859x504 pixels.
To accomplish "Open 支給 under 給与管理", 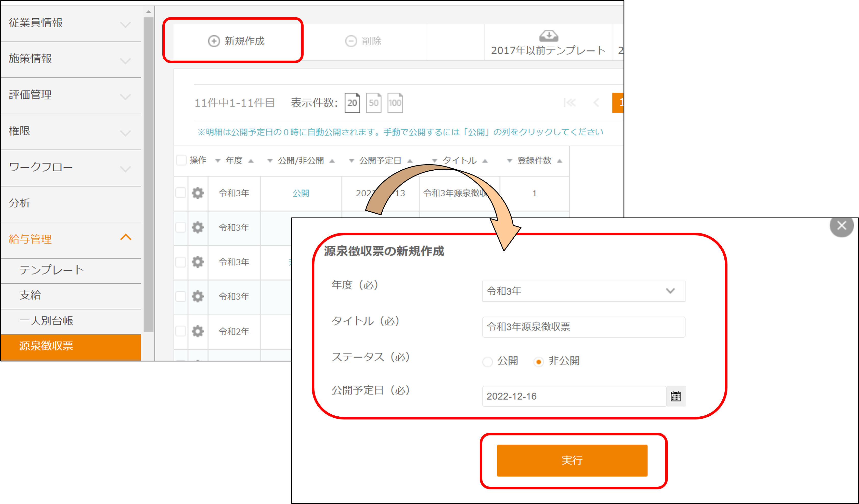I will point(71,296).
